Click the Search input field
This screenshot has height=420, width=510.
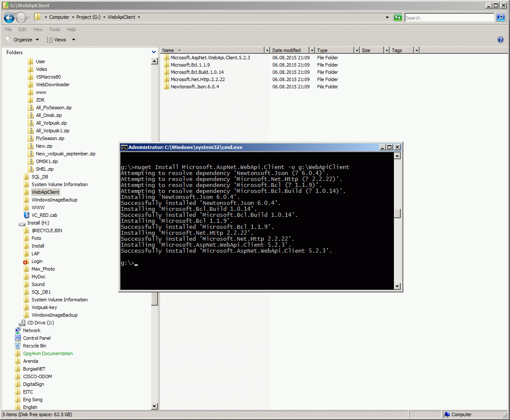point(449,17)
